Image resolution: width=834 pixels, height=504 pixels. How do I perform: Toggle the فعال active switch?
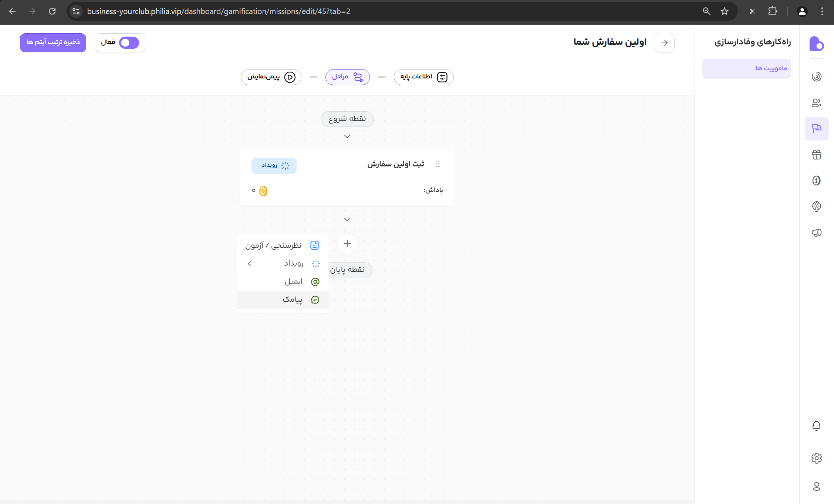(129, 43)
